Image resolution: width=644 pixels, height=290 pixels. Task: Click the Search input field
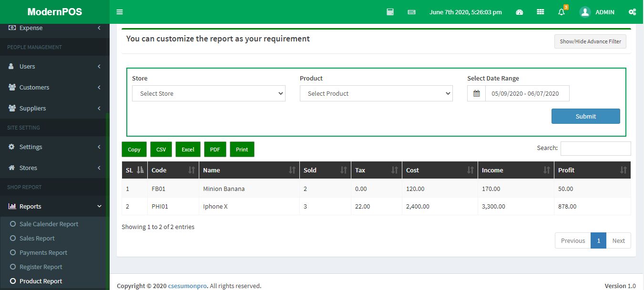[x=595, y=148]
